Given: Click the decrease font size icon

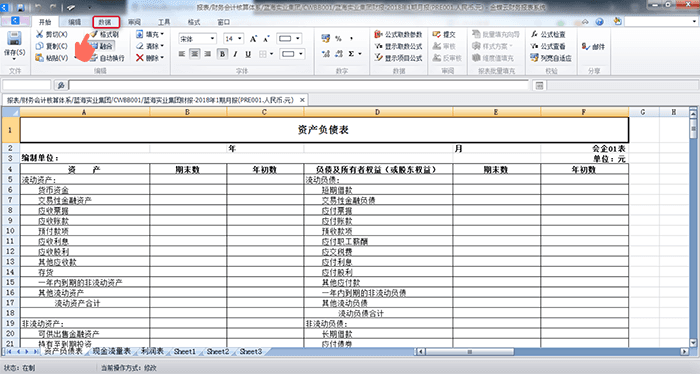Looking at the screenshot, I should [266, 39].
